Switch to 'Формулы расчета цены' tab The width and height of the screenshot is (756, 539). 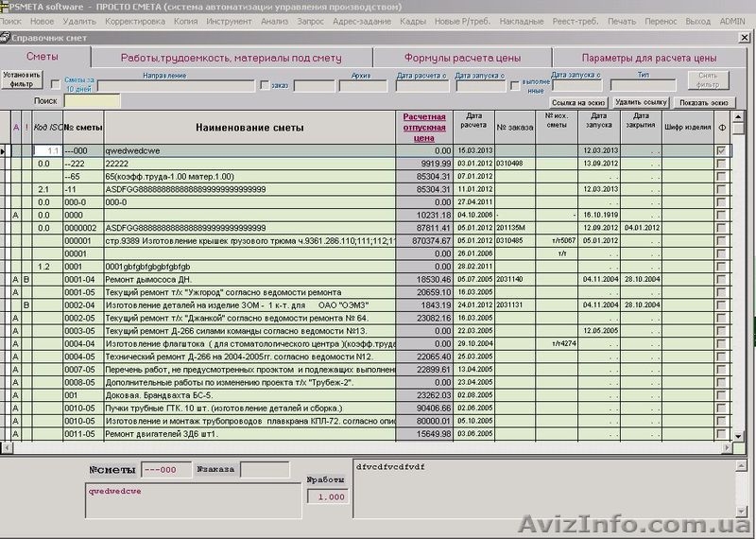pos(461,58)
